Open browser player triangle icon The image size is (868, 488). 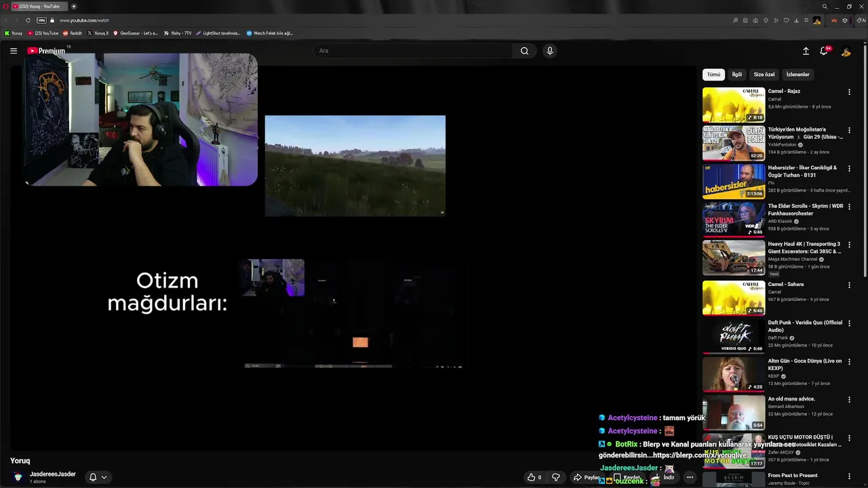[x=776, y=20]
